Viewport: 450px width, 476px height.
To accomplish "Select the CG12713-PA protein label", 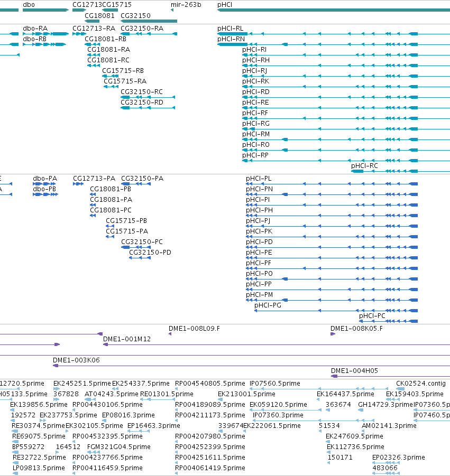I will [x=94, y=178].
